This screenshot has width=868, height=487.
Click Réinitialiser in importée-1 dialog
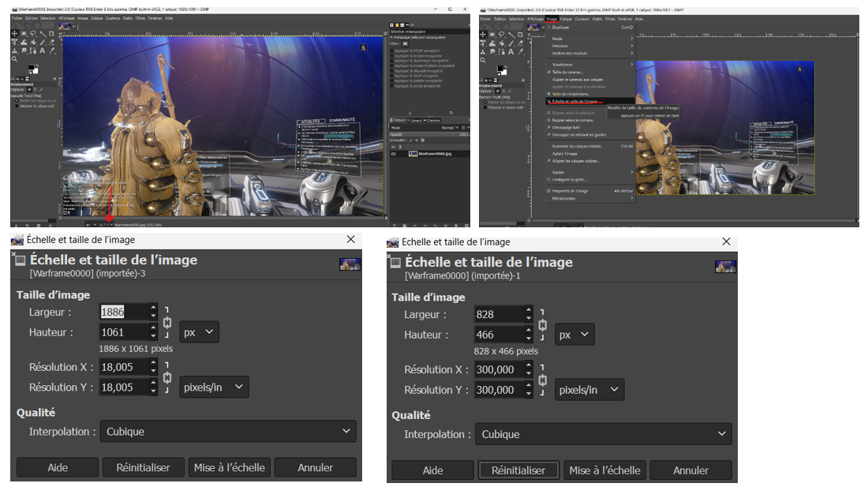518,470
